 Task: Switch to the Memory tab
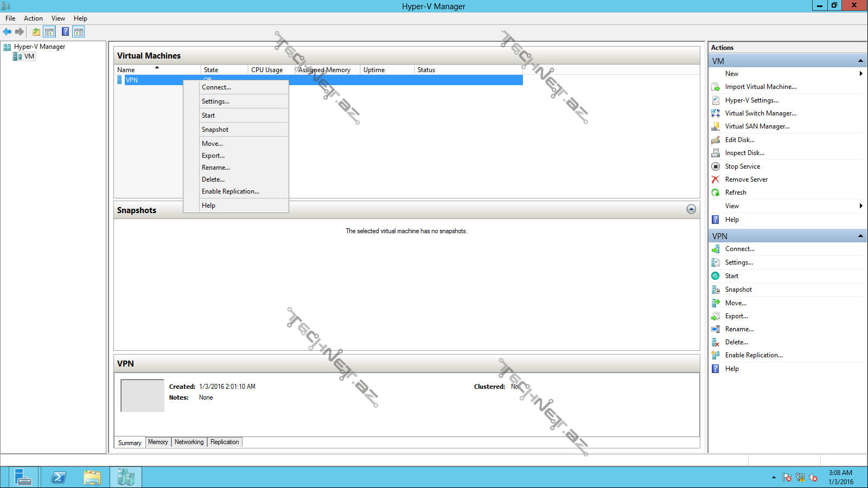[x=158, y=442]
